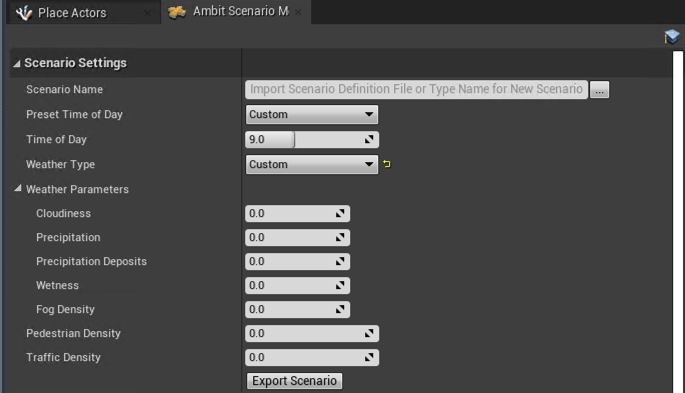Image resolution: width=685 pixels, height=393 pixels.
Task: Click the Scenario Name input field
Action: point(416,90)
